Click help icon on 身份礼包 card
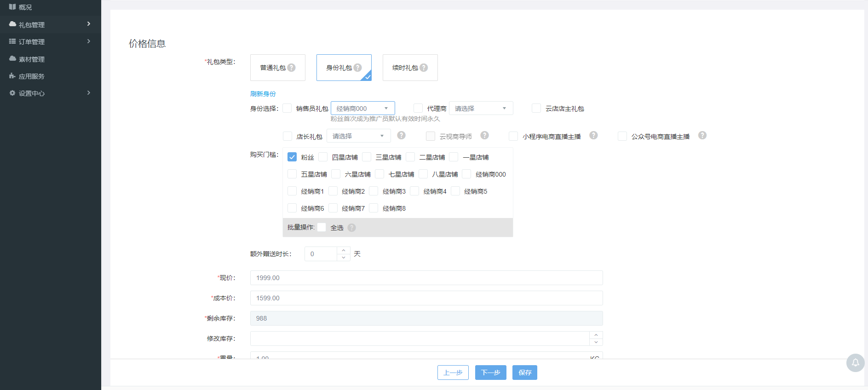The image size is (868, 390). tap(357, 68)
